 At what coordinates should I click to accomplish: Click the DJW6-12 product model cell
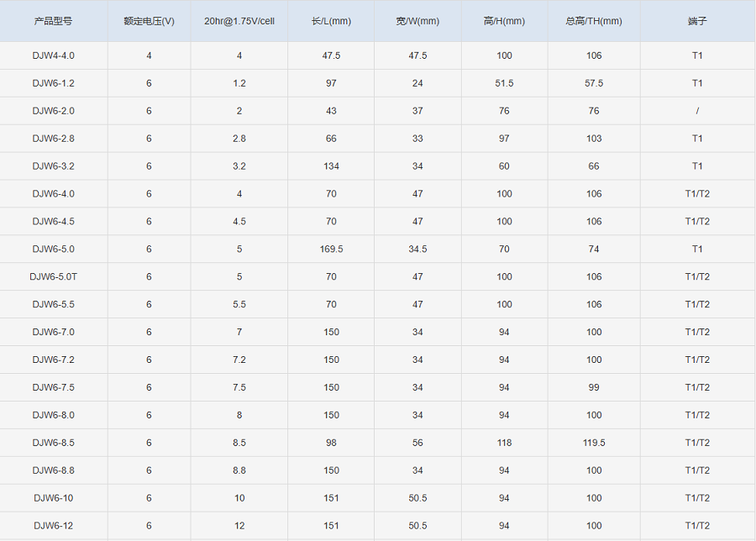(53, 526)
